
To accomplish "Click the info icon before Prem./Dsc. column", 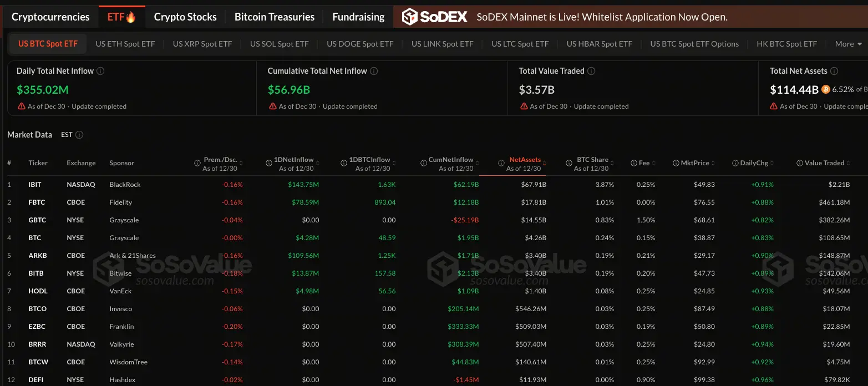I will coord(197,163).
